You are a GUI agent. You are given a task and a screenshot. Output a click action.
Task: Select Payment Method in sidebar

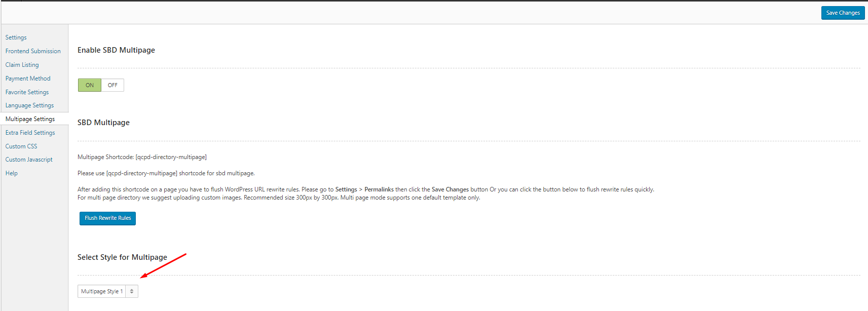point(28,79)
